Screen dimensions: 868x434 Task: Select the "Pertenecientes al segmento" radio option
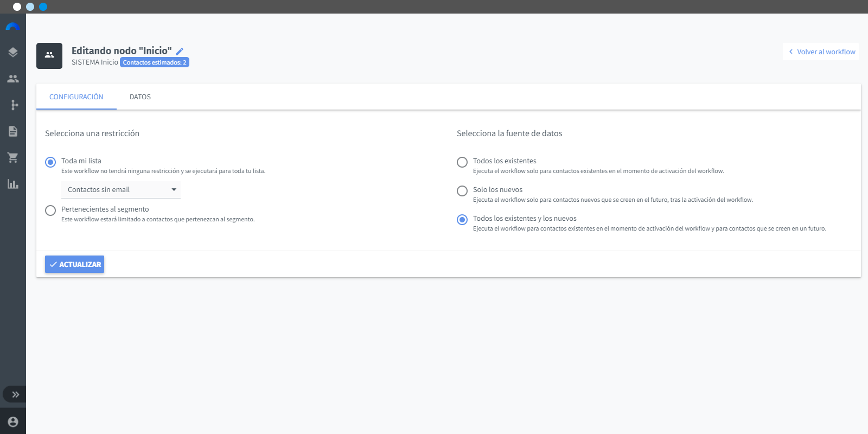pyautogui.click(x=50, y=210)
